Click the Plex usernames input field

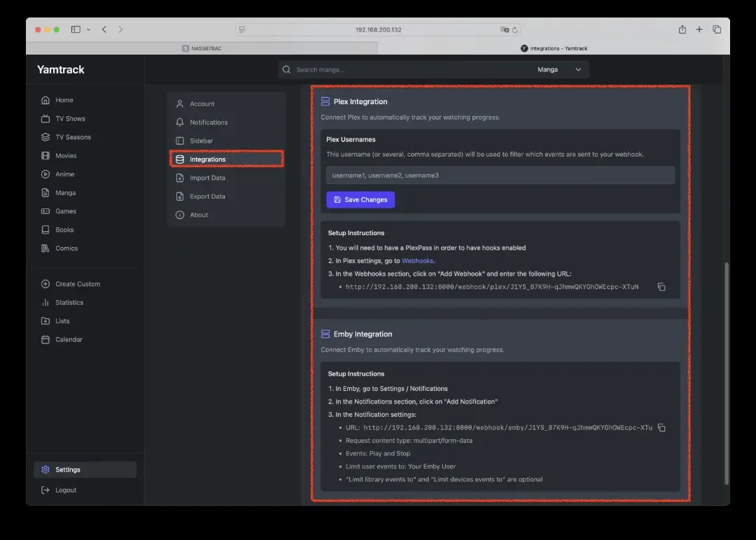[x=500, y=175]
